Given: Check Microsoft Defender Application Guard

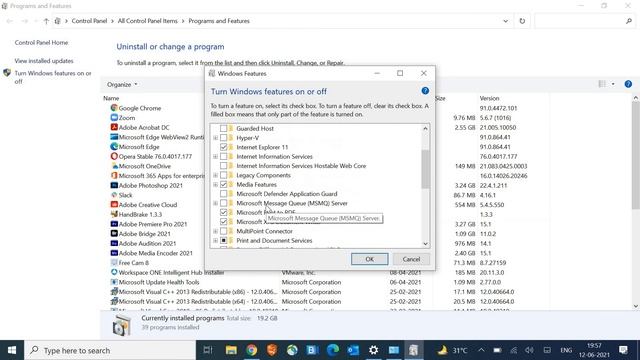Looking at the screenshot, I should [x=223, y=194].
